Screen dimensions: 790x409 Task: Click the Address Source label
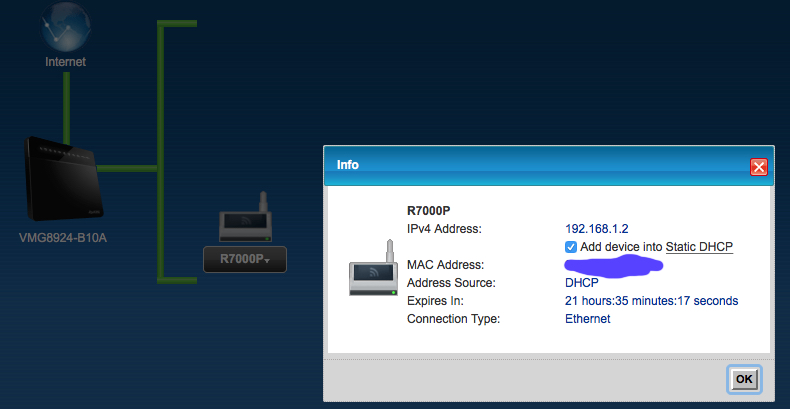point(451,283)
